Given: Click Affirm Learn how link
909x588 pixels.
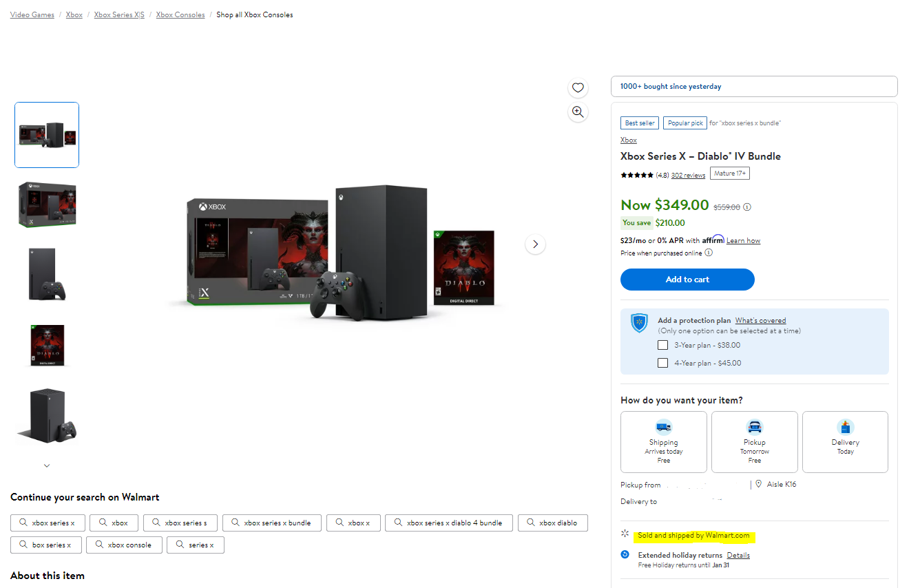Looking at the screenshot, I should [743, 240].
